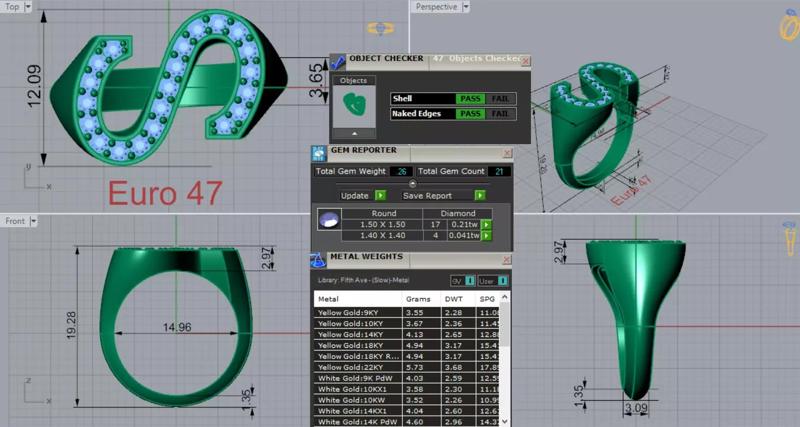Click the 14.96 diameter dimension in Front view
The height and width of the screenshot is (427, 800).
tap(177, 327)
